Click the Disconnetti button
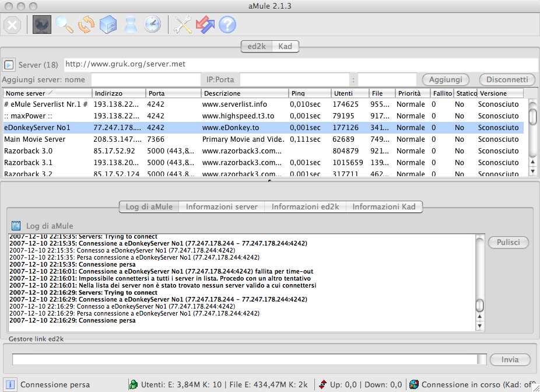The image size is (540, 392). (x=507, y=79)
